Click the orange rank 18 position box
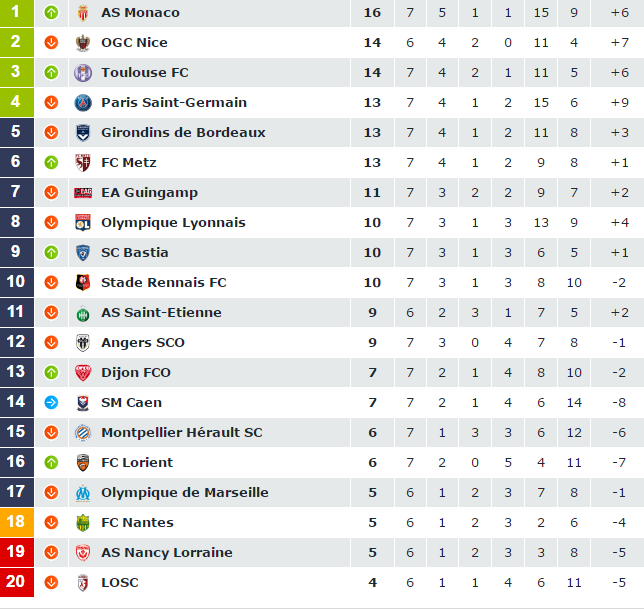Viewport: 644px width, 609px height. point(17,522)
